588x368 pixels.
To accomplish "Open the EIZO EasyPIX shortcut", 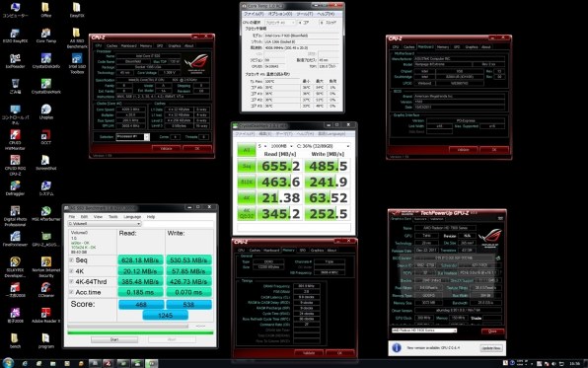I will coord(15,36).
